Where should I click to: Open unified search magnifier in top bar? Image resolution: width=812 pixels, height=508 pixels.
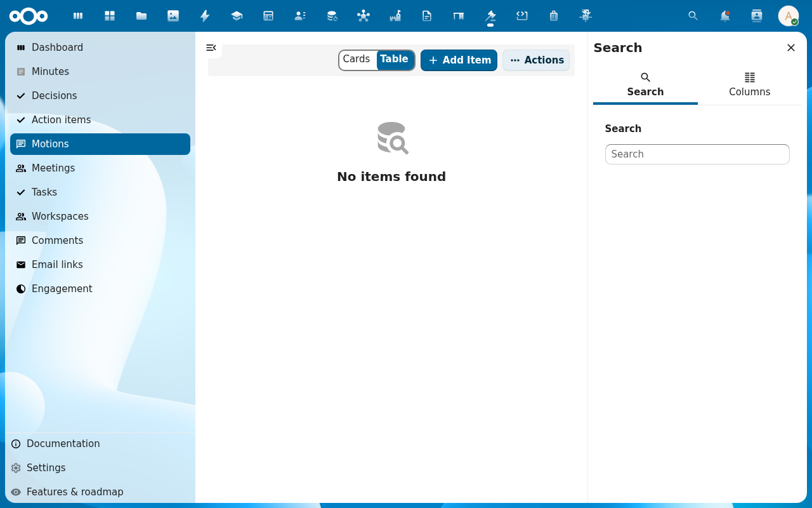693,16
